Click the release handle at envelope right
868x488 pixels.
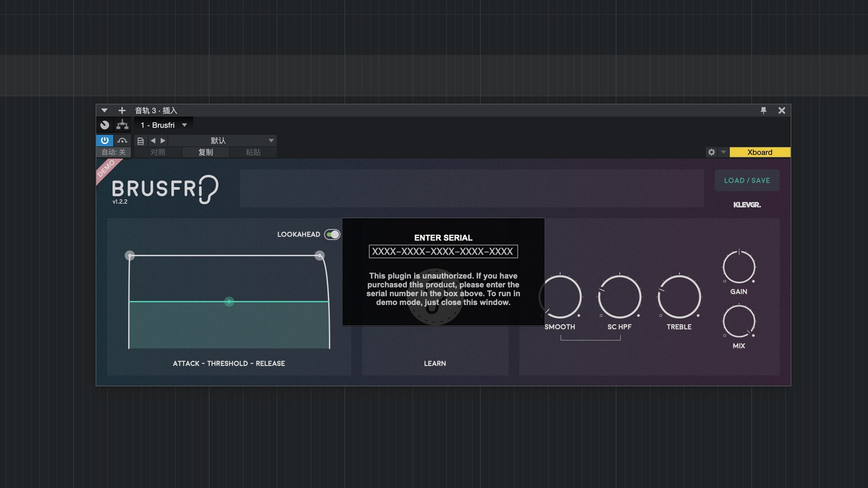coord(320,256)
